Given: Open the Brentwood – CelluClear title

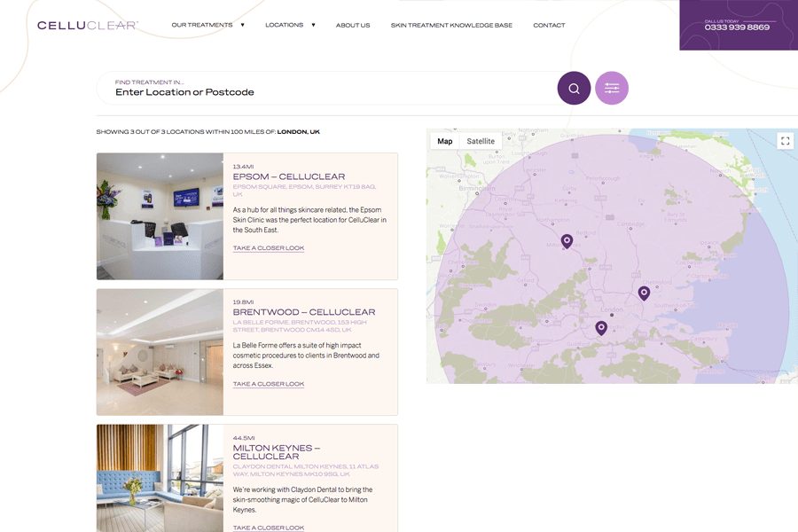Looking at the screenshot, I should 304,312.
